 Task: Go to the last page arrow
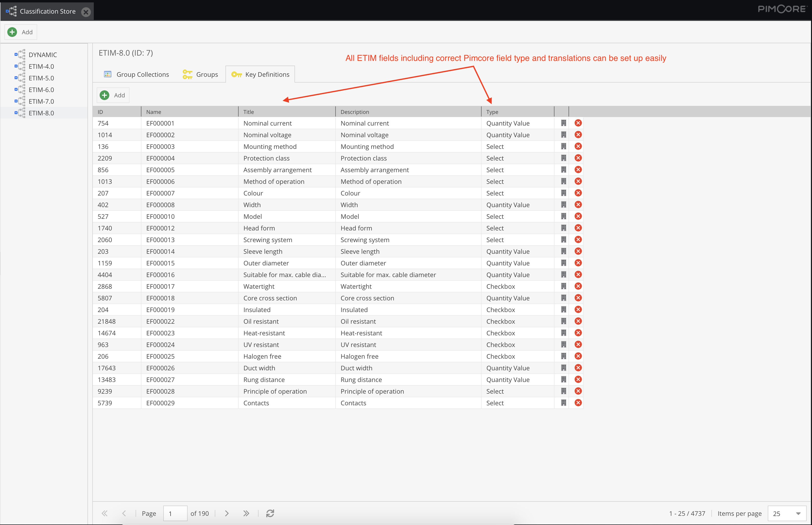[x=246, y=513]
